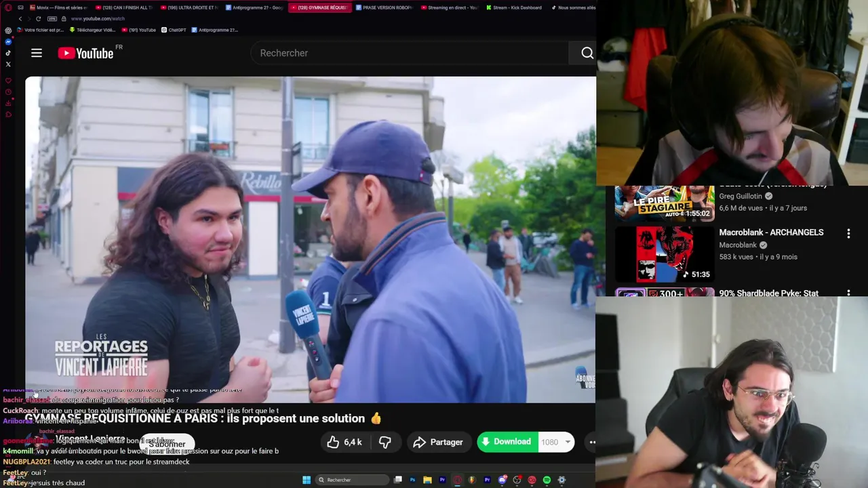Launch Photoshop from the taskbar
868x488 pixels.
pos(412,480)
